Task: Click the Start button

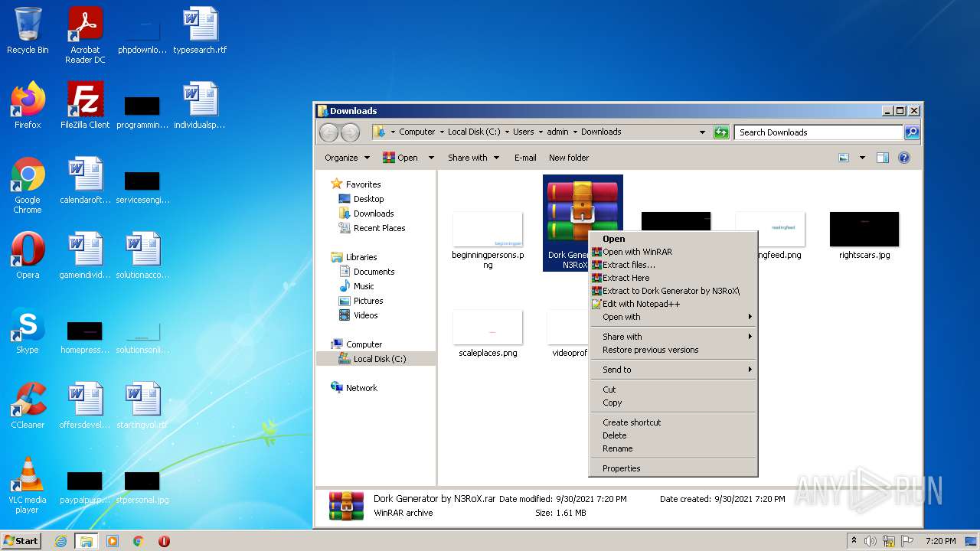Action: 21,541
